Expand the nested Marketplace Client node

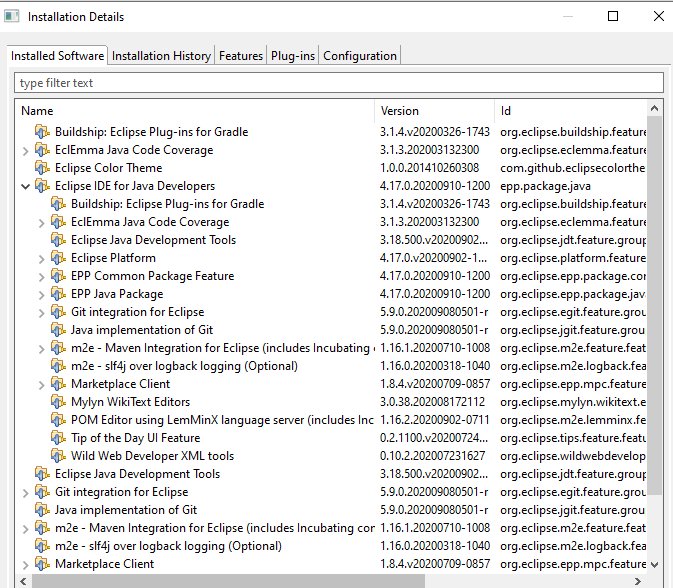(x=42, y=385)
